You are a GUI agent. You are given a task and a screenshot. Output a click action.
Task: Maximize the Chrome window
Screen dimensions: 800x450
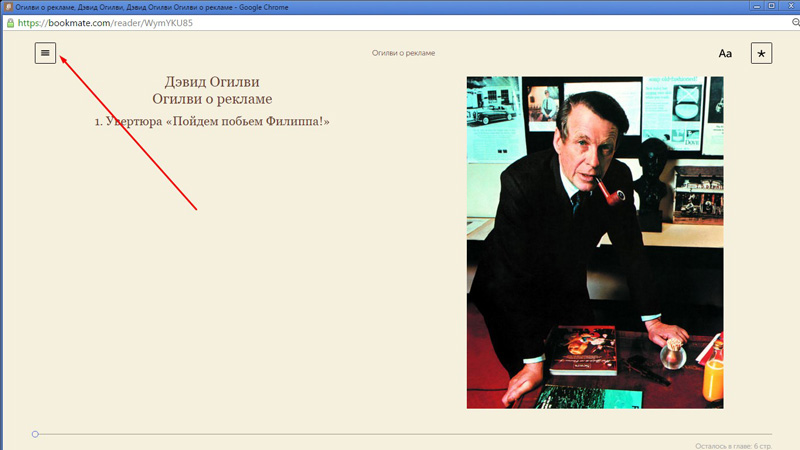pos(771,6)
